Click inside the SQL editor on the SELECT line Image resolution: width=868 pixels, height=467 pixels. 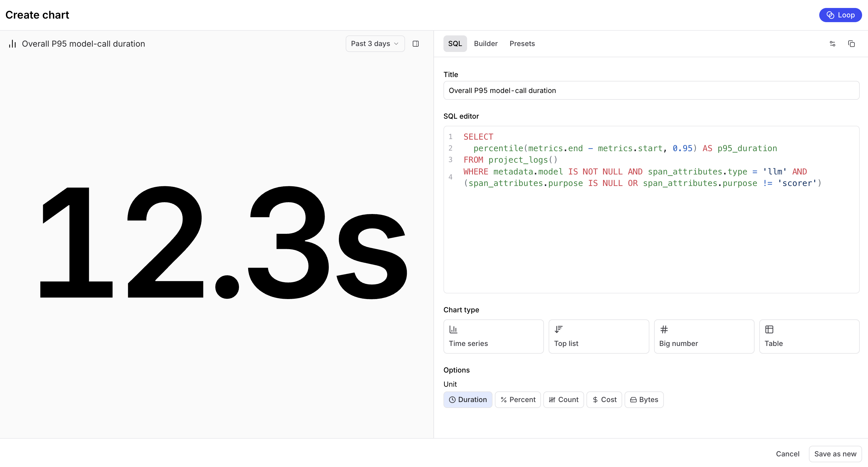click(x=478, y=137)
